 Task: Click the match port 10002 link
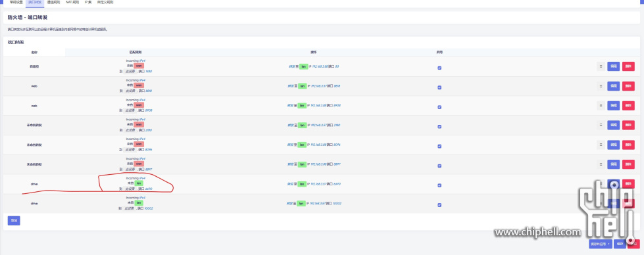click(149, 208)
